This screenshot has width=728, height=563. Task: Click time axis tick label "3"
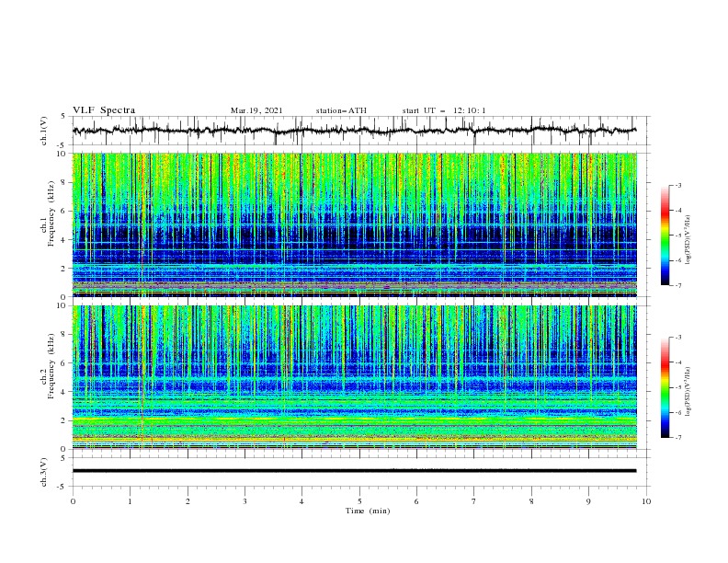245,501
